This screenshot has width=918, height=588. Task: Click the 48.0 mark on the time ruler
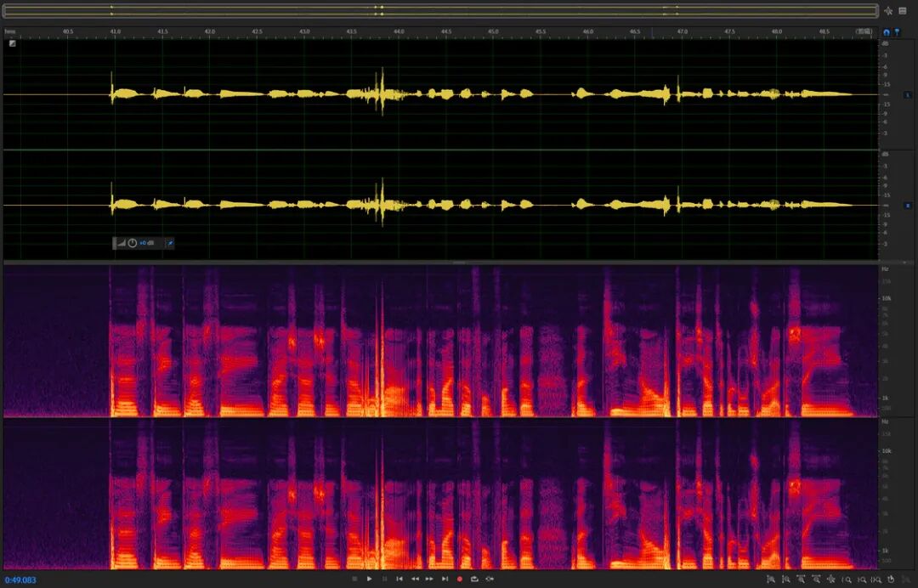pos(777,31)
